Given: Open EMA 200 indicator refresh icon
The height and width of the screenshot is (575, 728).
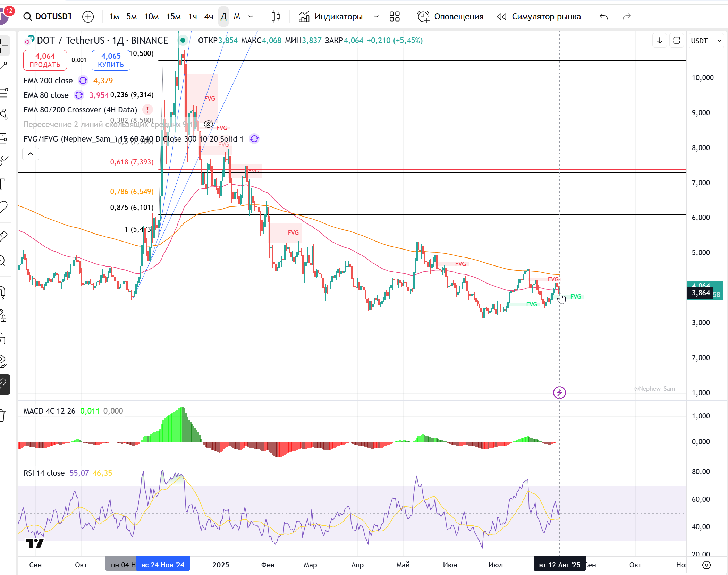Looking at the screenshot, I should coord(83,81).
